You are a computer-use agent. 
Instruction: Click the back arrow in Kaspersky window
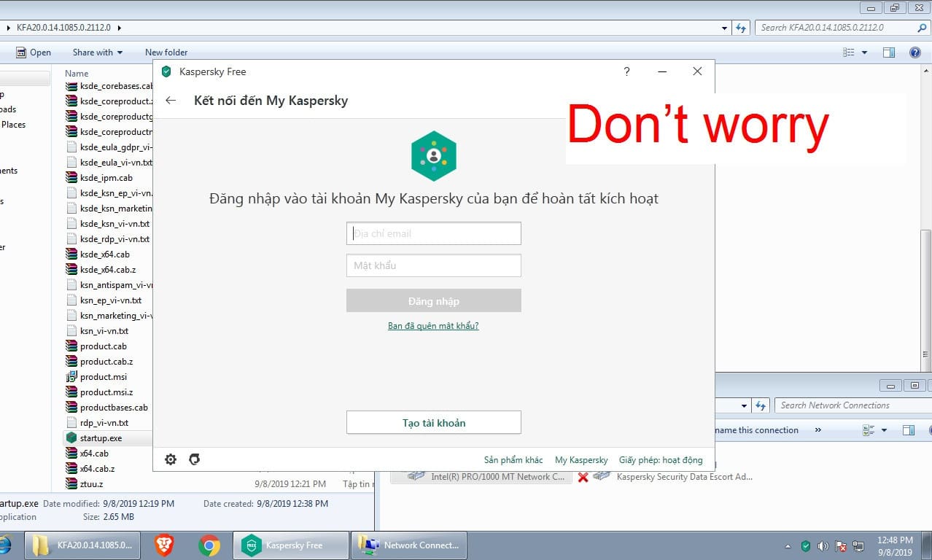coord(171,101)
